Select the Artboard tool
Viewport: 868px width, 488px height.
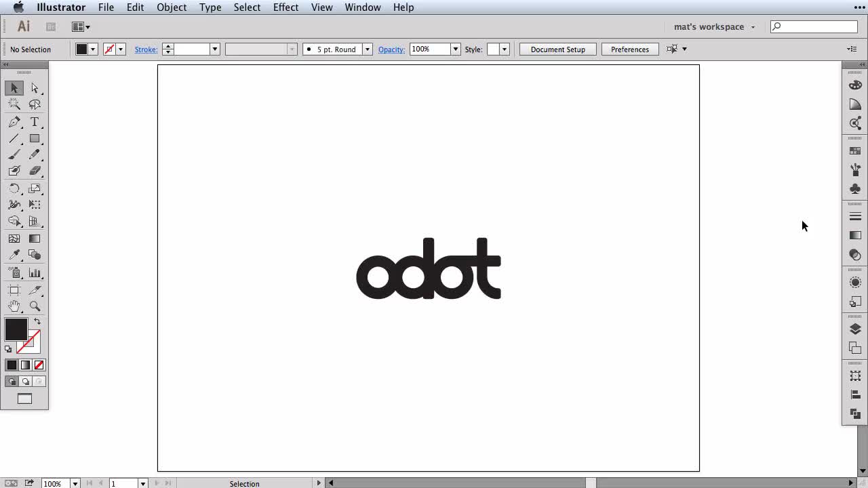tap(14, 290)
